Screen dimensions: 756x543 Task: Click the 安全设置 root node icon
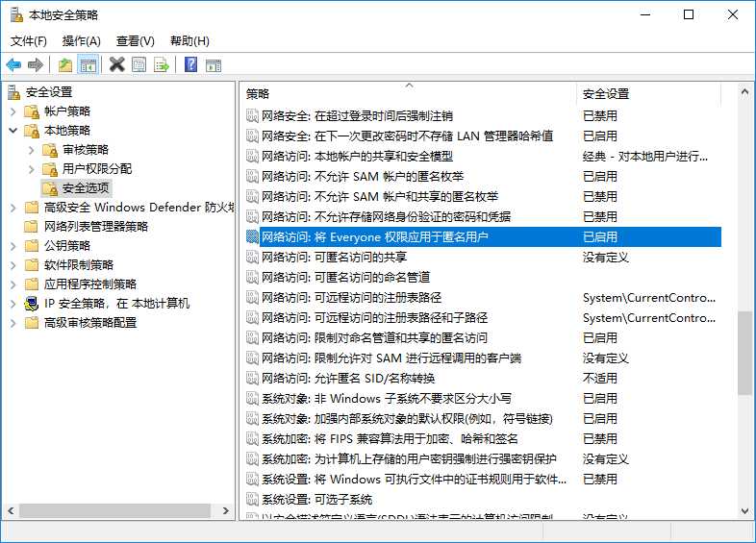pyautogui.click(x=14, y=92)
